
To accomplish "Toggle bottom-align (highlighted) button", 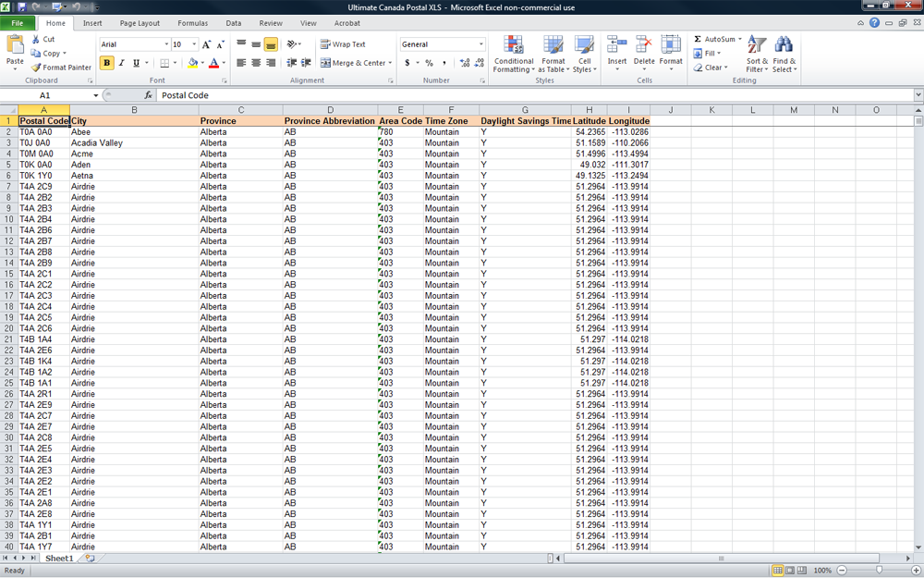I will 271,44.
